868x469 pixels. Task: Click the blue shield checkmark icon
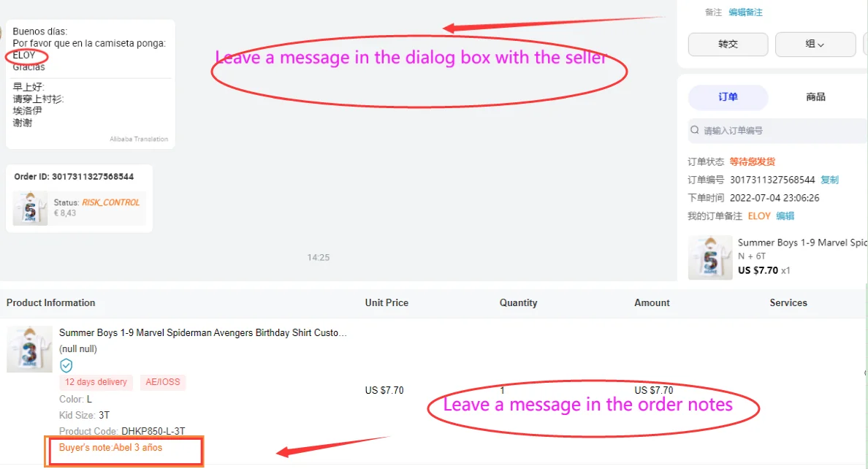coord(66,365)
